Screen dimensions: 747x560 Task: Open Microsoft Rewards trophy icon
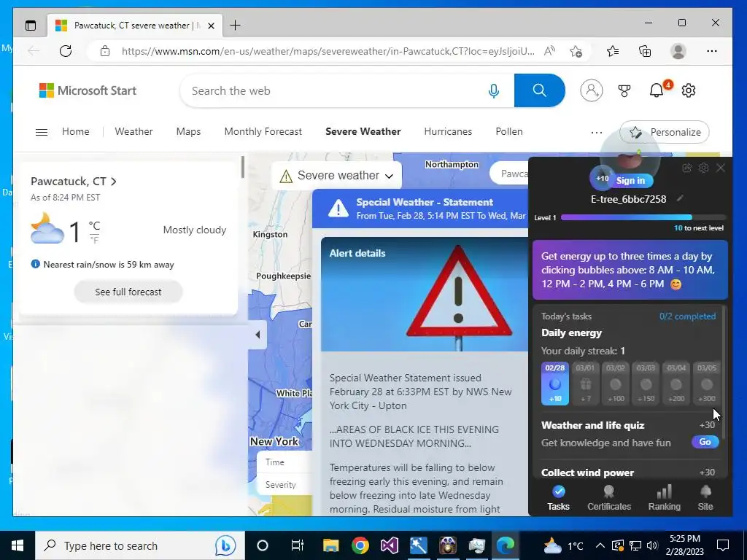click(624, 90)
